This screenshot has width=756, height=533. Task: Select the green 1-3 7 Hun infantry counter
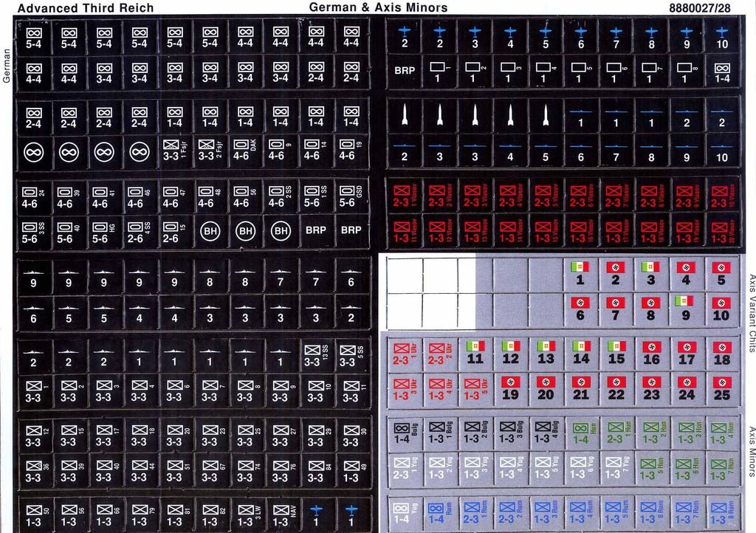[x=722, y=468]
